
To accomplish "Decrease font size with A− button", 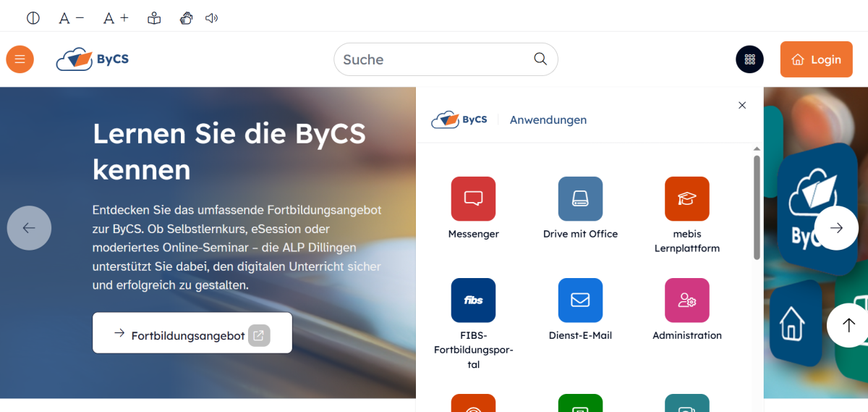I will point(72,18).
